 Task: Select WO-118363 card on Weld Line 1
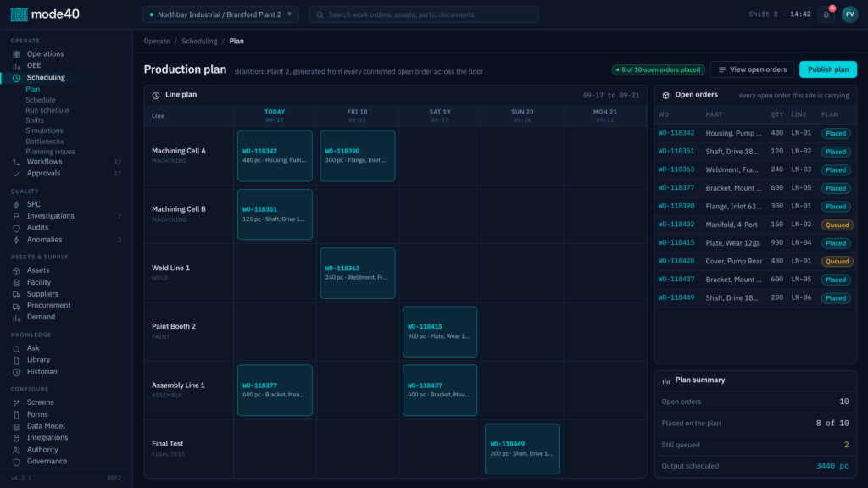[358, 274]
